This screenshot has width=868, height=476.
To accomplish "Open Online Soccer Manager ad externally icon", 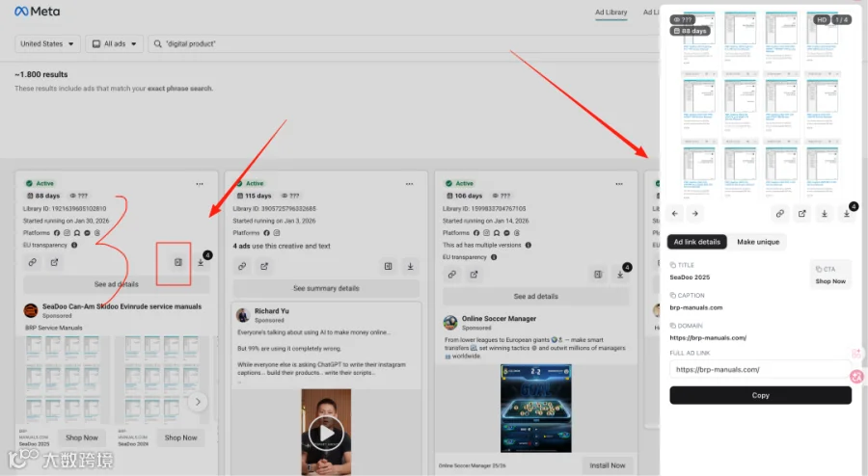I will (474, 275).
